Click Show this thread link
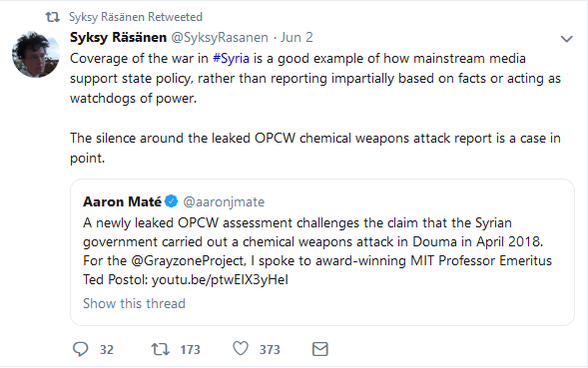This screenshot has height=368, width=588. pos(134,303)
